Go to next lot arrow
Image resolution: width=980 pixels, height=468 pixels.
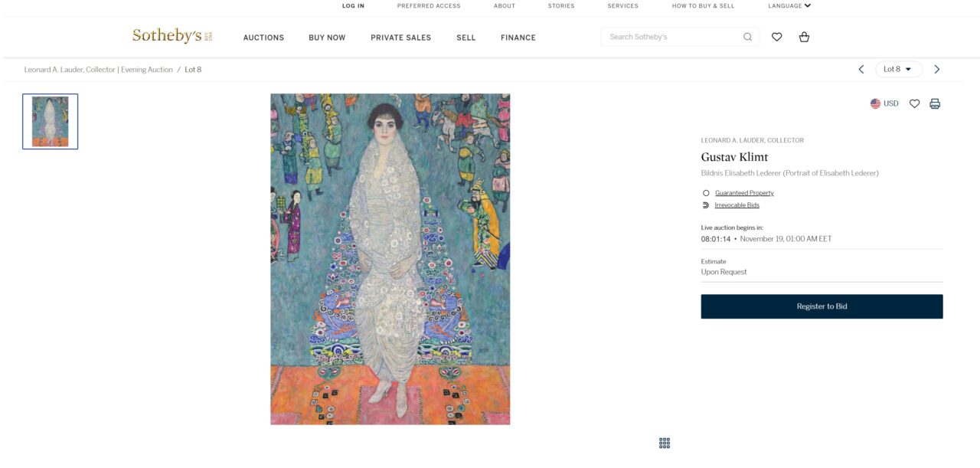click(936, 69)
